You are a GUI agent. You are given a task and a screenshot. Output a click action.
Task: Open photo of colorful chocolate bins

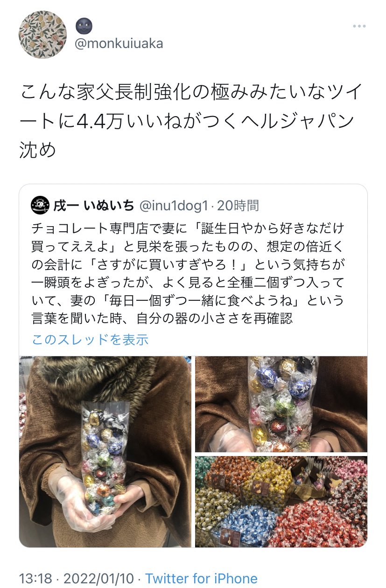pyautogui.click(x=281, y=502)
